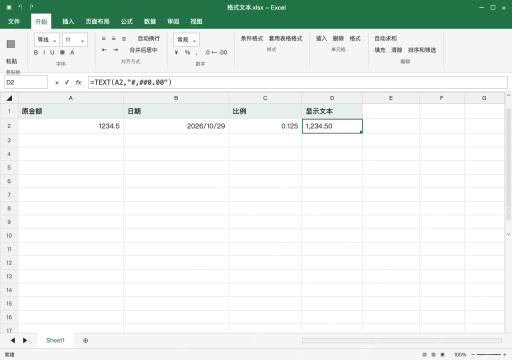
Task: Switch to the 开始 Home tab
Action: pos(41,21)
